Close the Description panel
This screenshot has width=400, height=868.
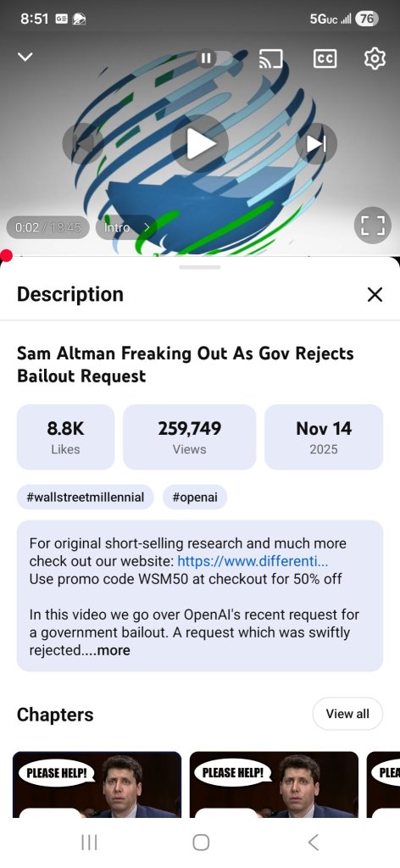pos(375,294)
